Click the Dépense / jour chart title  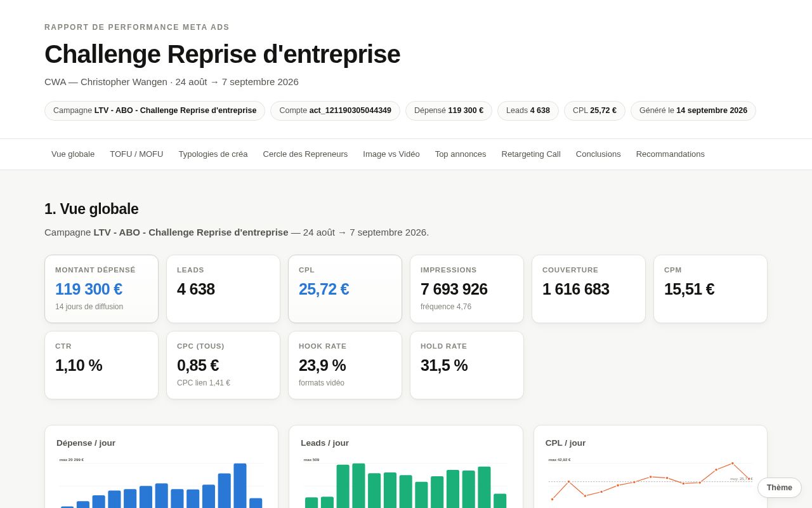[x=86, y=443]
